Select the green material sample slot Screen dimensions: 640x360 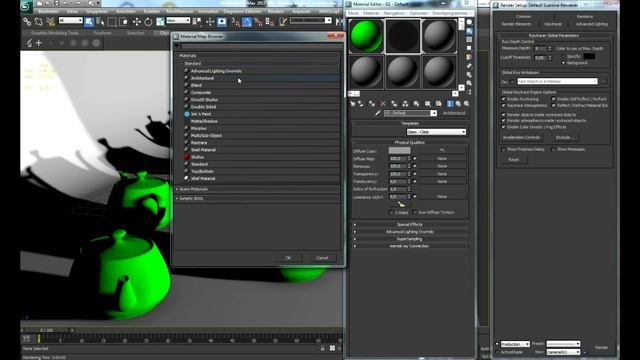[x=366, y=36]
